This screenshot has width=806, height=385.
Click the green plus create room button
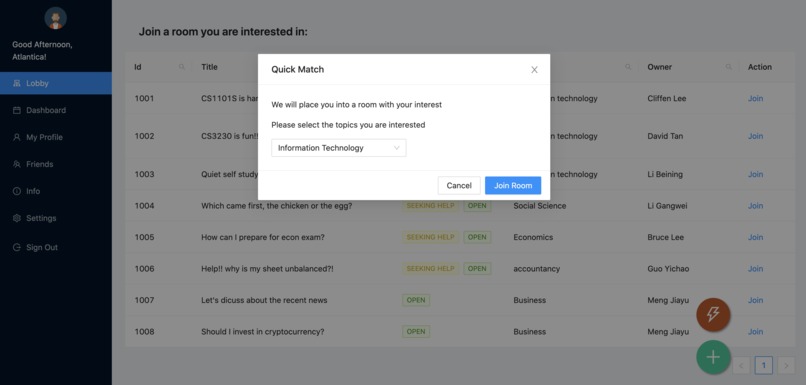click(713, 357)
